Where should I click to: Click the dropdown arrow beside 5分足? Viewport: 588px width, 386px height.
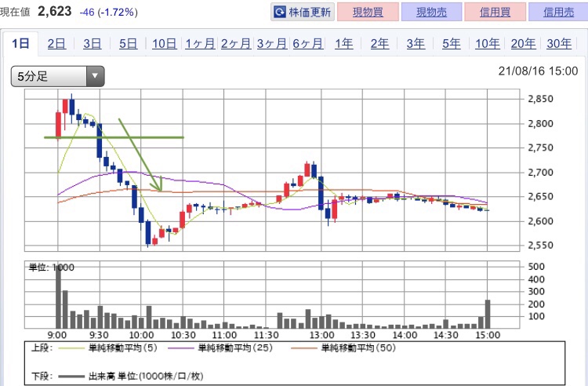pos(95,77)
